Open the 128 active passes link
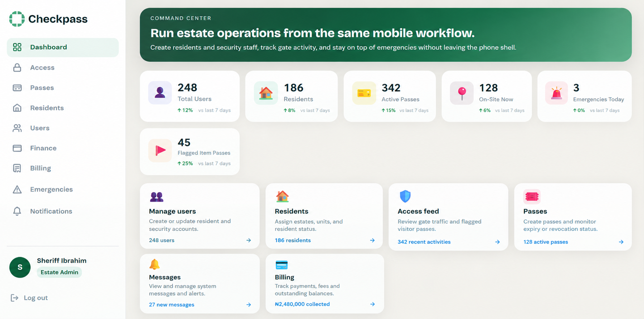This screenshot has height=319, width=644. (x=546, y=242)
